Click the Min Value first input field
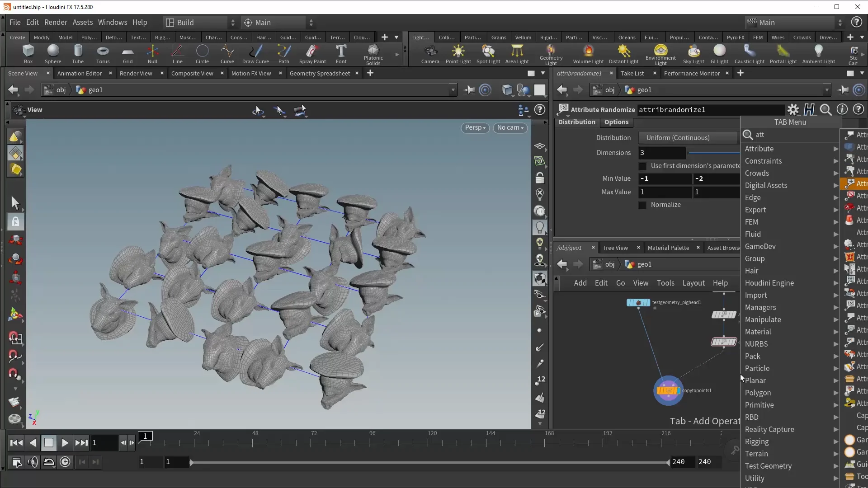 [665, 179]
